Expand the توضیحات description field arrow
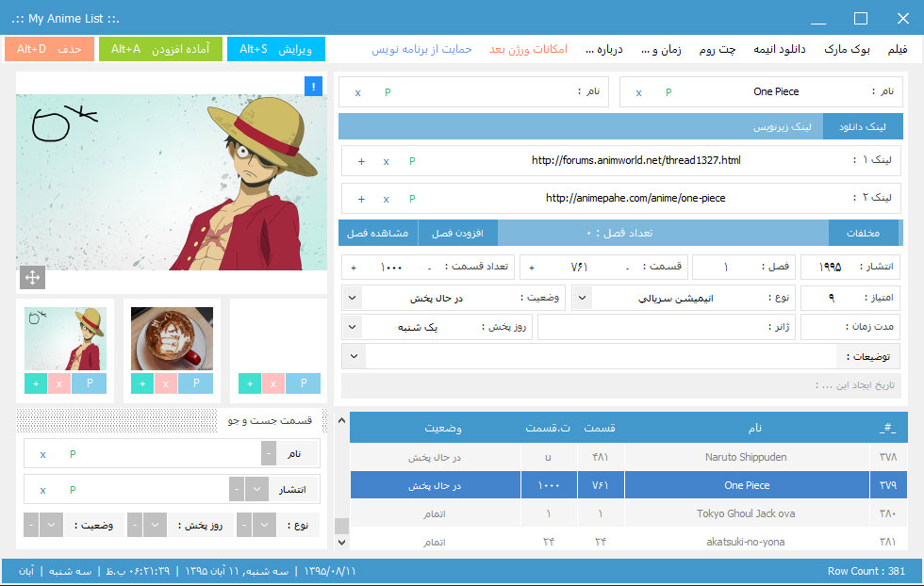This screenshot has height=586, width=924. [x=354, y=356]
